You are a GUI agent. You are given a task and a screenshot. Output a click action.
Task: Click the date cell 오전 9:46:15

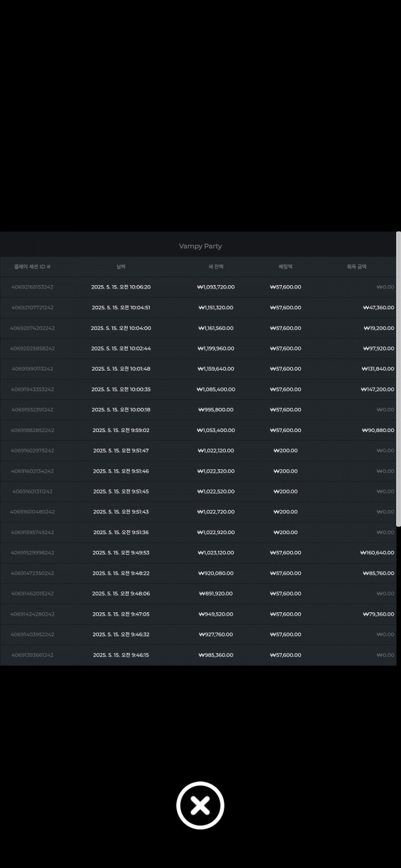click(121, 655)
